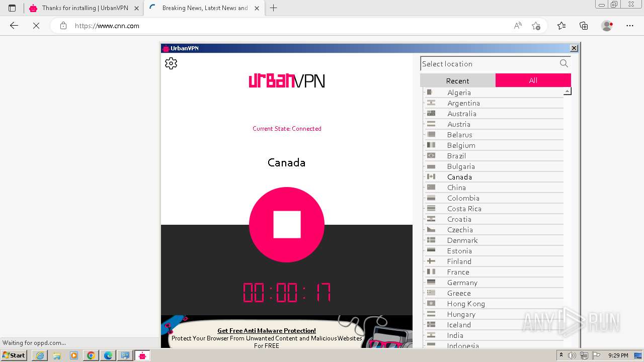This screenshot has width=644, height=362.
Task: Switch to the All locations tab
Action: [533, 80]
